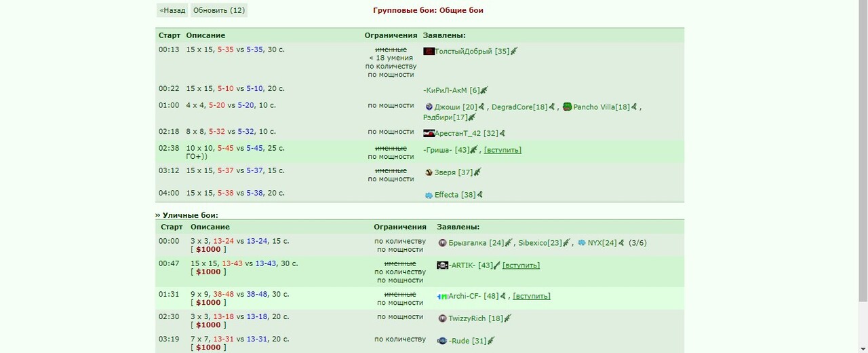Click the blue clan icon before NYX[24]
The image size is (868, 353).
click(x=582, y=242)
